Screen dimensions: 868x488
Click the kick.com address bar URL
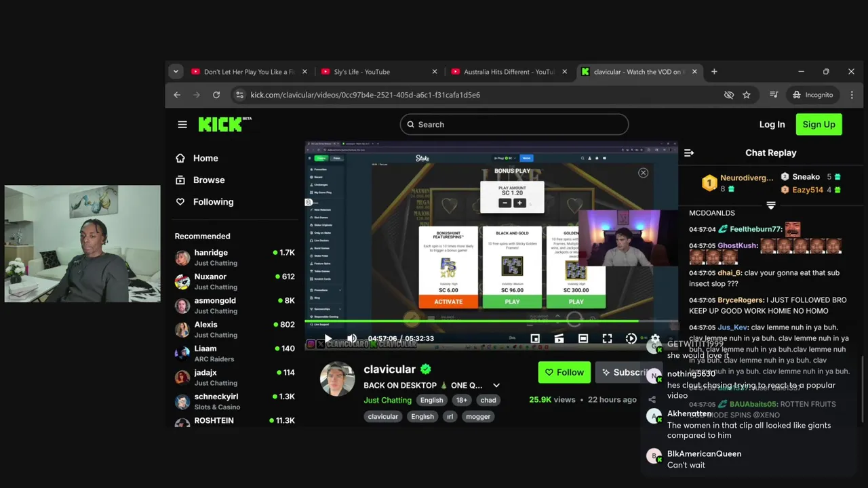[365, 95]
